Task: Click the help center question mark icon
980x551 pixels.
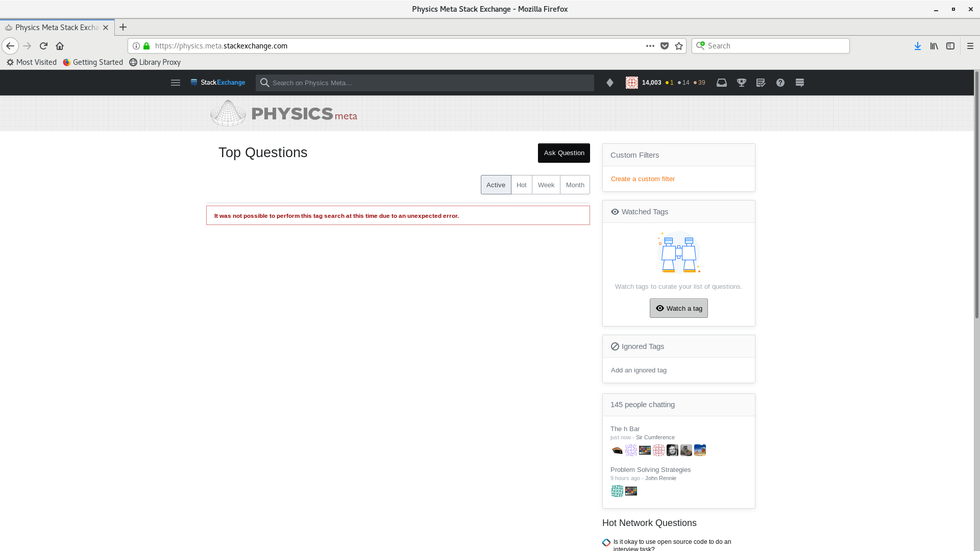Action: [780, 82]
